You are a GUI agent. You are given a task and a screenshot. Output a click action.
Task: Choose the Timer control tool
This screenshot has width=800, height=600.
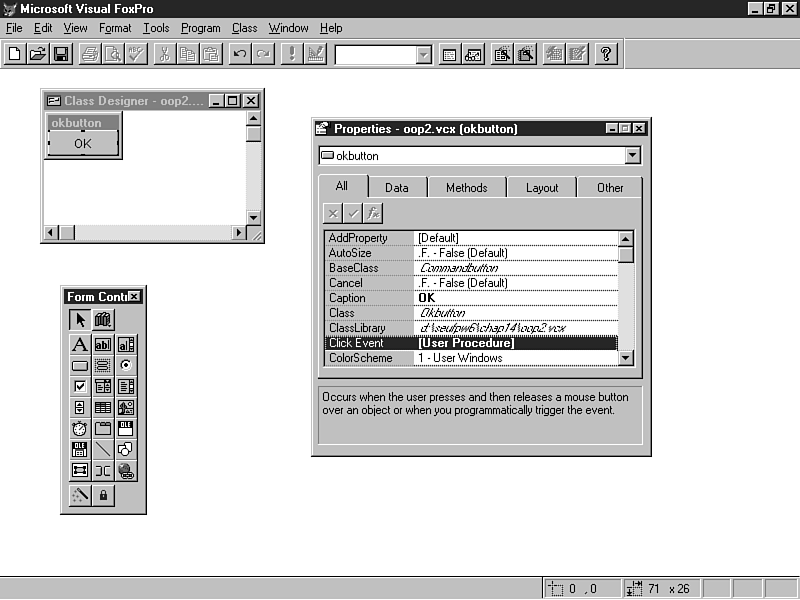pyautogui.click(x=80, y=429)
